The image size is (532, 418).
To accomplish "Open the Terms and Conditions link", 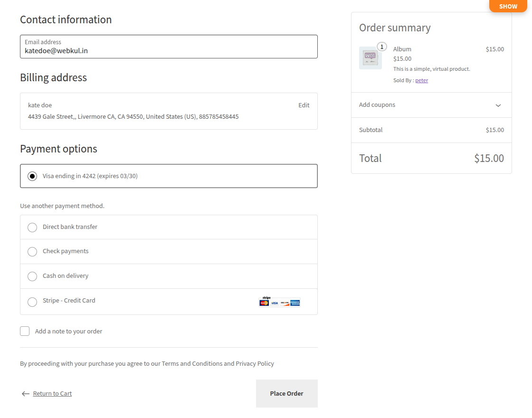I will click(192, 364).
